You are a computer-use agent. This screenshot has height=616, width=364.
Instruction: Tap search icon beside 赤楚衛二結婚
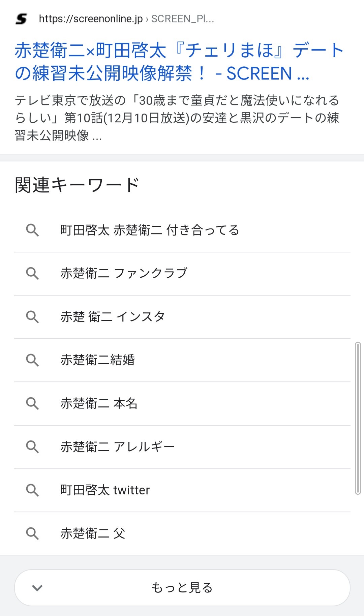32,360
